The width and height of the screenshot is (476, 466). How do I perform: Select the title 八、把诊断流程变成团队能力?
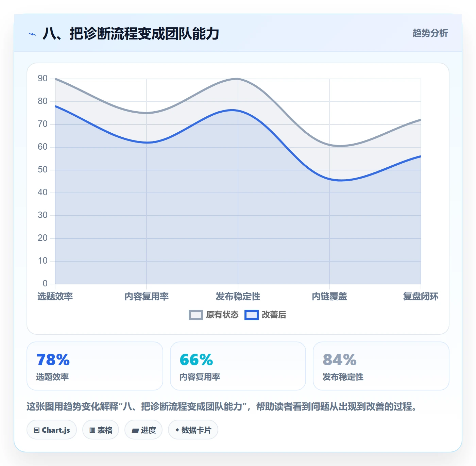coord(131,34)
